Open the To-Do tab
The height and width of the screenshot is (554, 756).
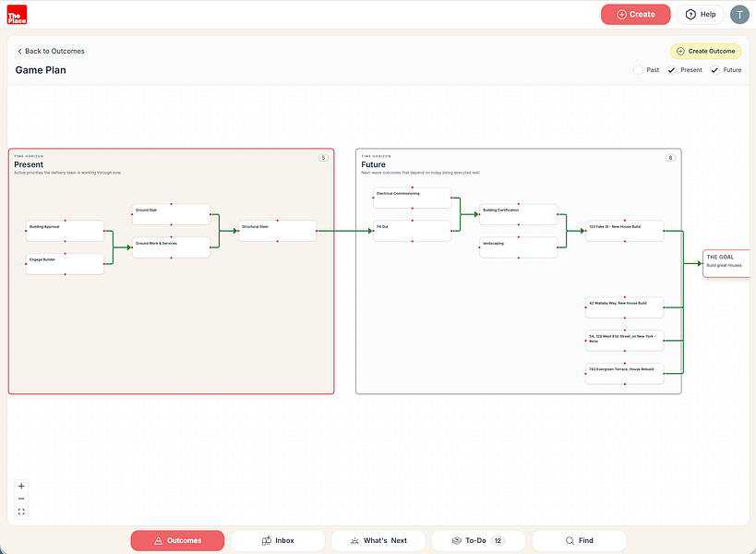point(479,540)
